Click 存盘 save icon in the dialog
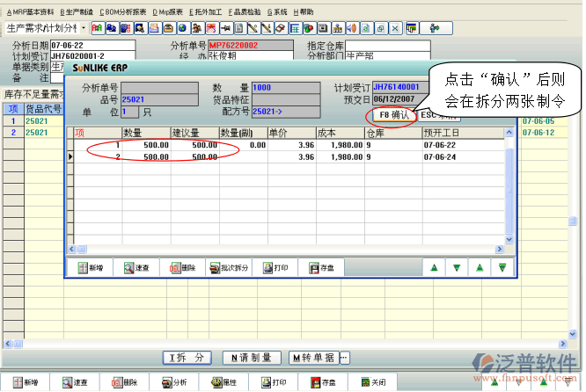Screen dimensions: 586x392 tap(321, 267)
